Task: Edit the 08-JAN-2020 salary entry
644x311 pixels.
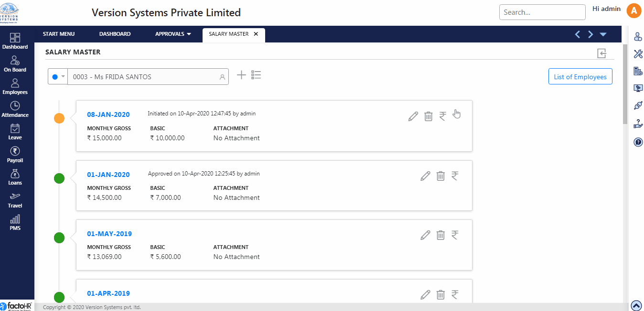Action: (x=413, y=116)
